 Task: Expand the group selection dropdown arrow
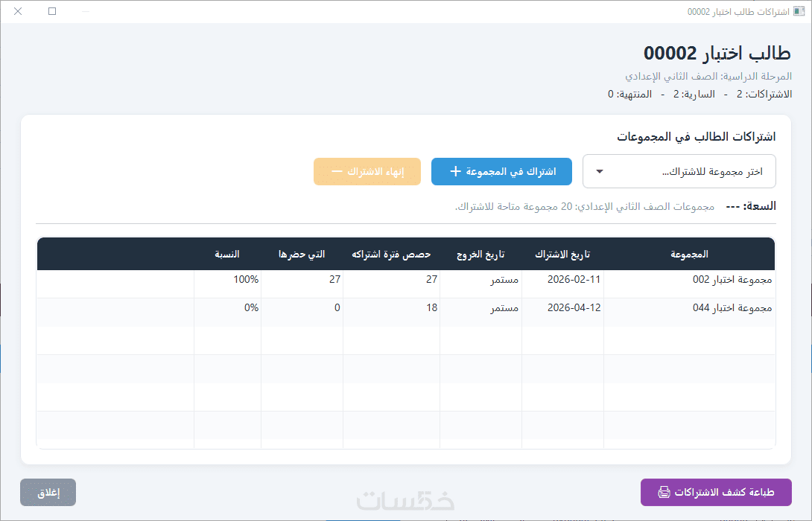click(x=599, y=171)
